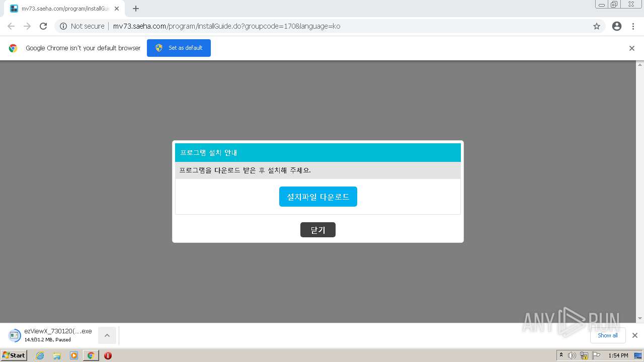Image resolution: width=644 pixels, height=362 pixels.
Task: Open the file explorer taskbar icon
Action: pyautogui.click(x=57, y=355)
